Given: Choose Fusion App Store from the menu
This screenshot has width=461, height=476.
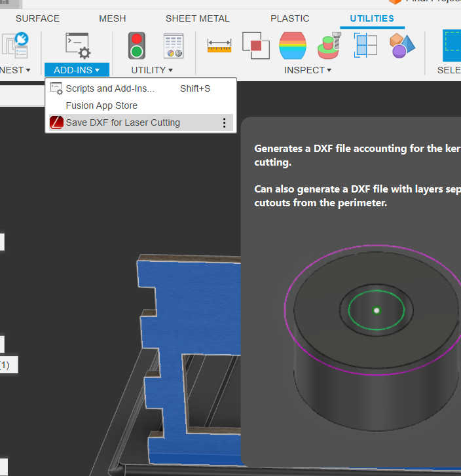Looking at the screenshot, I should click(101, 105).
